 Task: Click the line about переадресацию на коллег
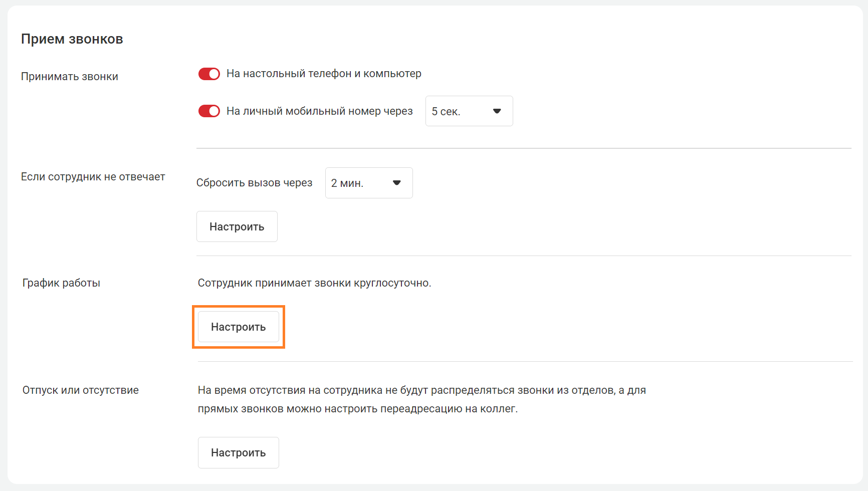tap(357, 409)
